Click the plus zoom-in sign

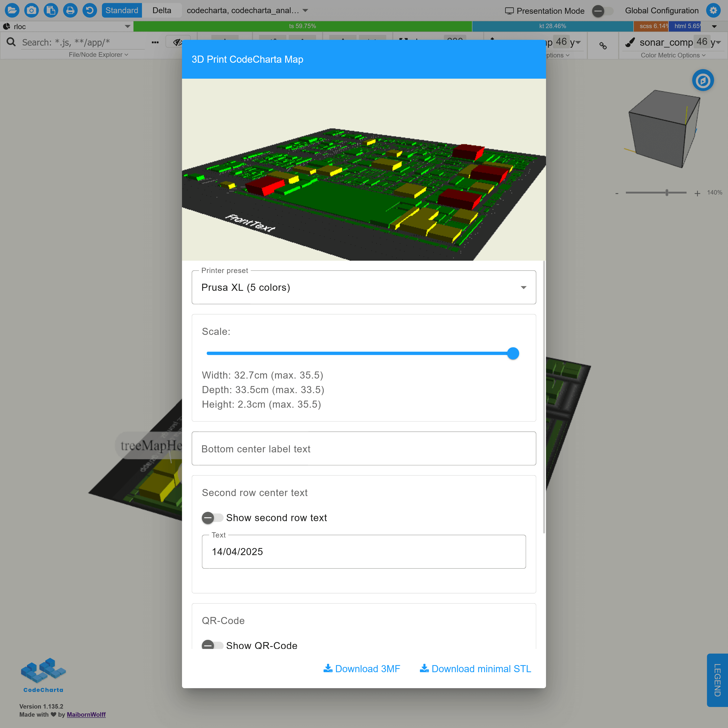[x=697, y=193]
